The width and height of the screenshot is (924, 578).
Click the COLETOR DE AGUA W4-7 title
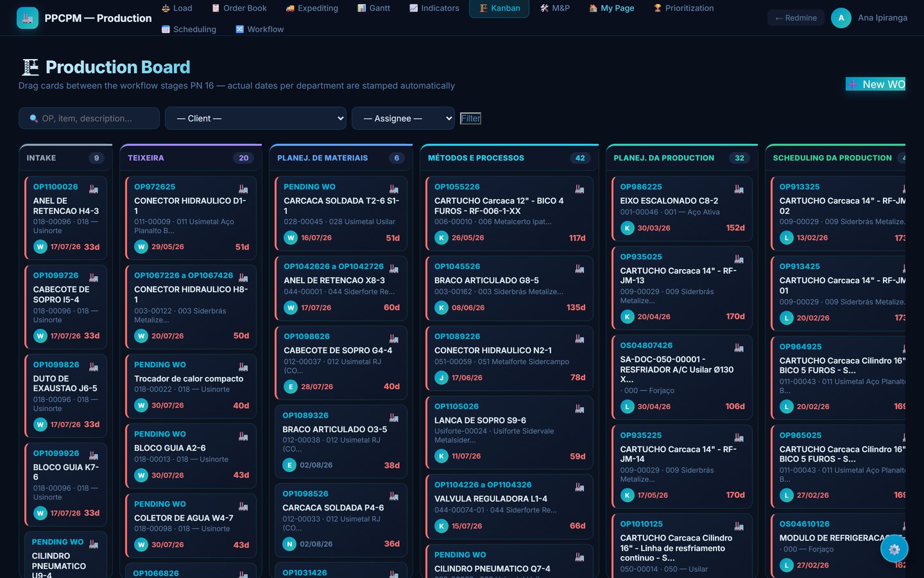(184, 518)
